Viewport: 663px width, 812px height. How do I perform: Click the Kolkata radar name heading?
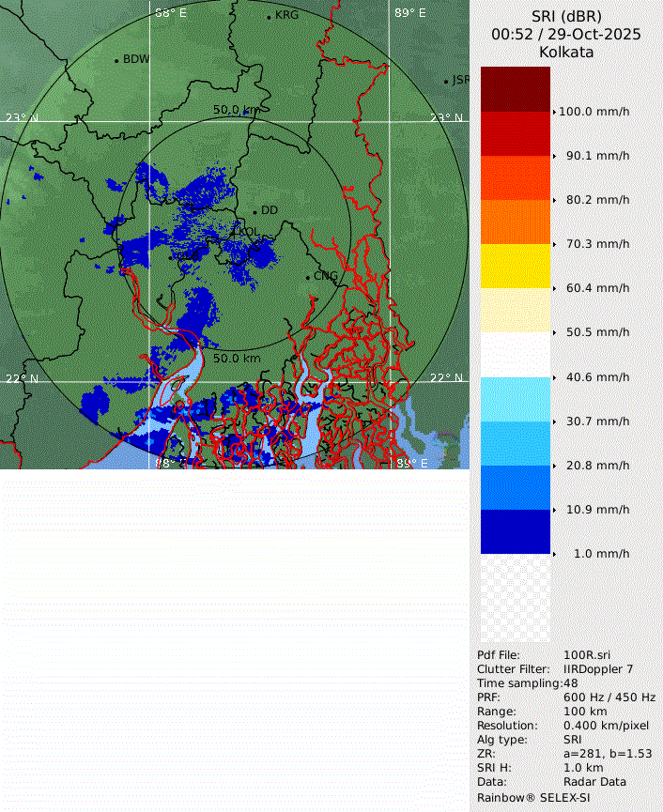click(566, 53)
